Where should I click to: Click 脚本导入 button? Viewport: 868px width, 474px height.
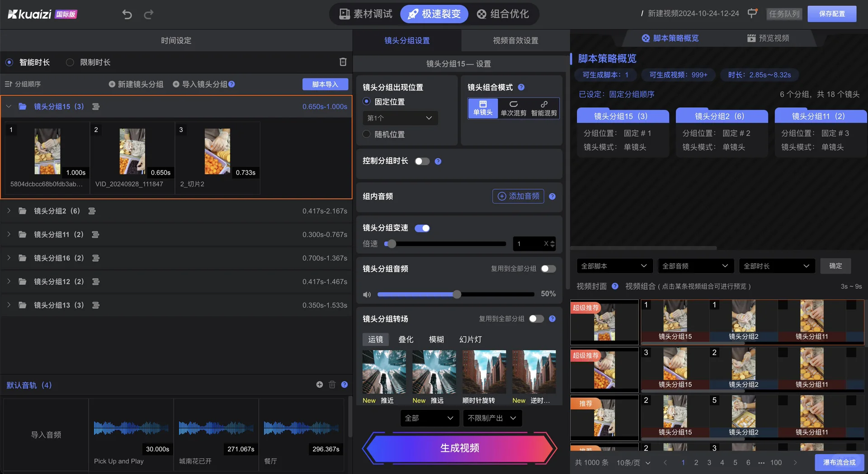(325, 84)
